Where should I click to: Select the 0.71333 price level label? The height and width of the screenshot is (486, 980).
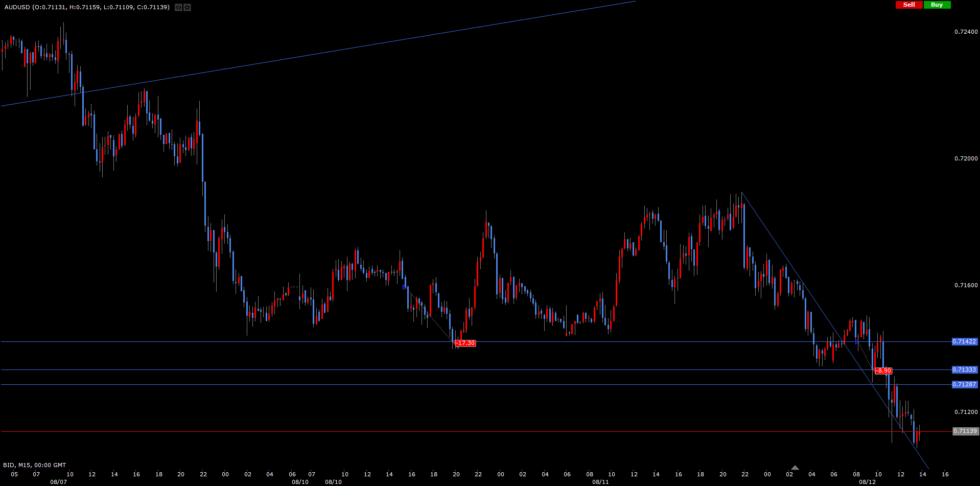coord(964,369)
